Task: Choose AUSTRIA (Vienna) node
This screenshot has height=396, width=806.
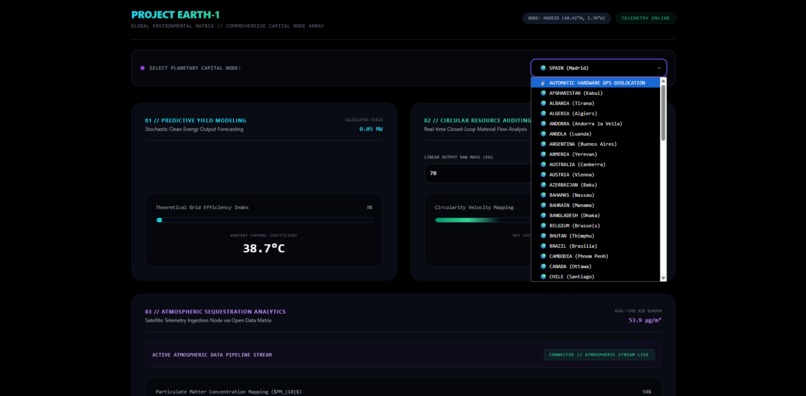Action: [595, 174]
